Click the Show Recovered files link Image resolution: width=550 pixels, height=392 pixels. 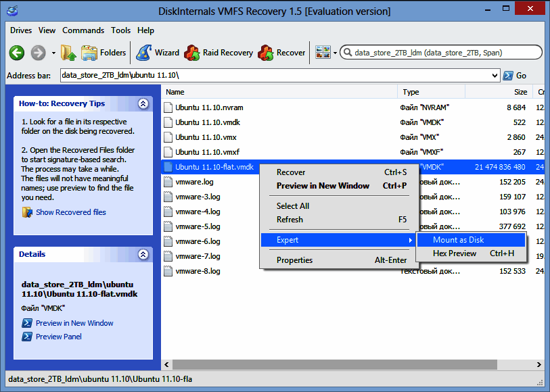(x=70, y=212)
